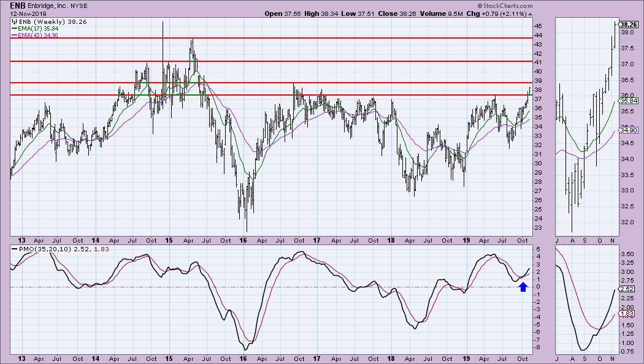The height and width of the screenshot is (364, 644).
Task: Click the dashed zero line in the PMO panel
Action: (271, 287)
